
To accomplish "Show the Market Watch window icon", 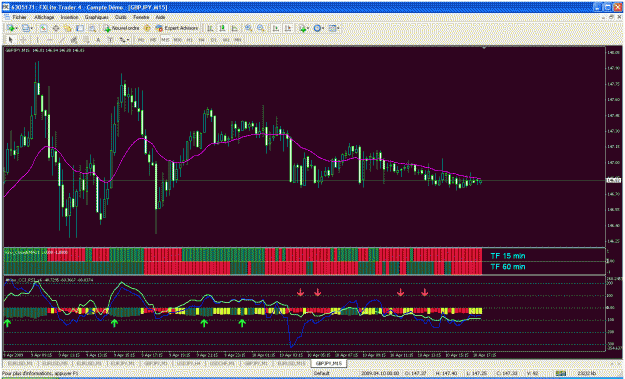I will (43, 28).
